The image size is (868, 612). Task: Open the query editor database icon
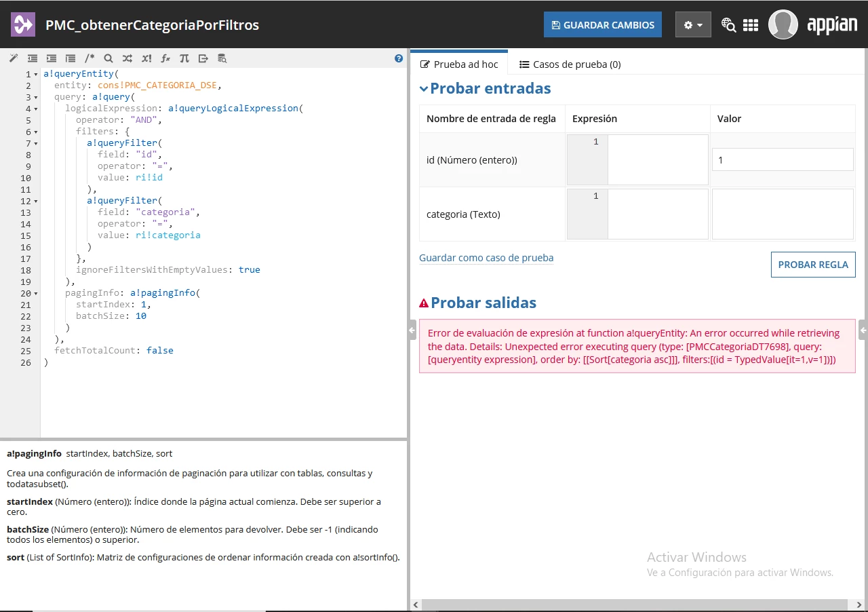[x=222, y=58]
